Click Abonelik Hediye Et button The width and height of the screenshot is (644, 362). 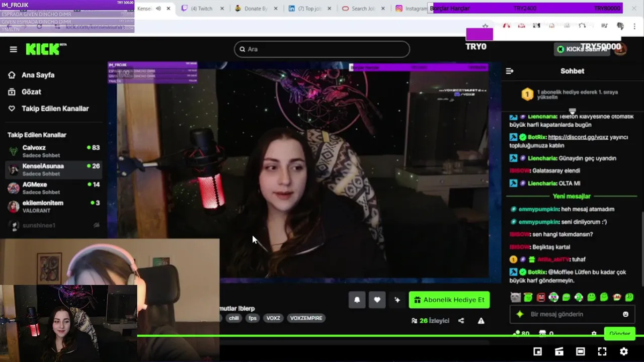click(x=449, y=300)
